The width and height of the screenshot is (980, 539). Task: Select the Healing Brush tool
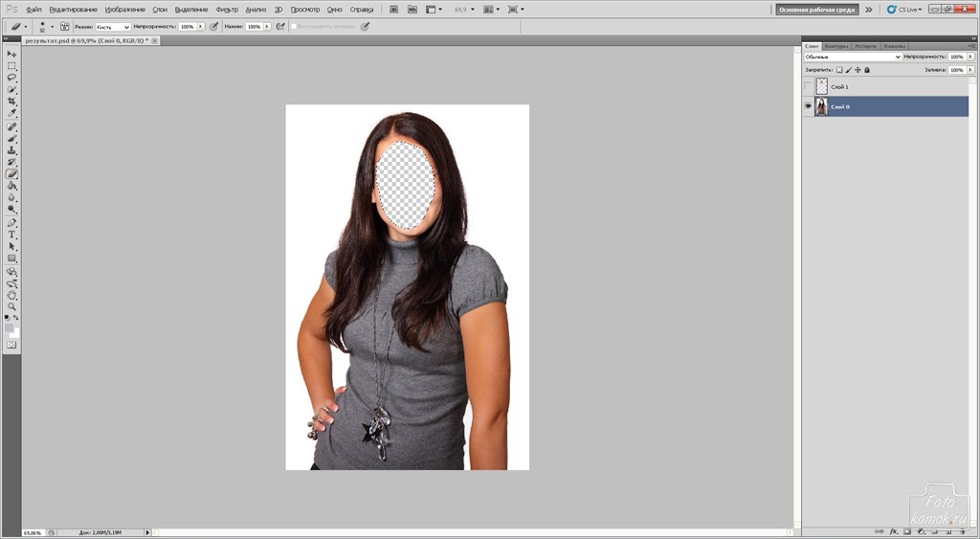tap(11, 127)
